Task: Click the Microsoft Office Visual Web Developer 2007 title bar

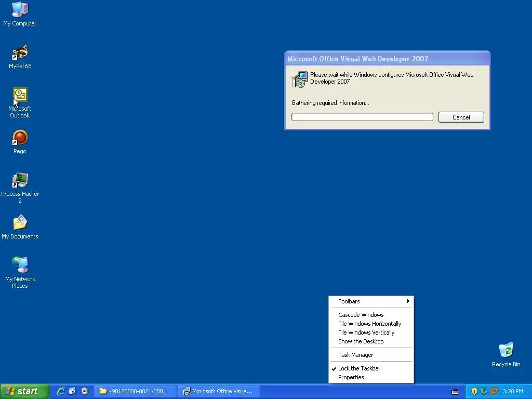Action: pyautogui.click(x=387, y=59)
